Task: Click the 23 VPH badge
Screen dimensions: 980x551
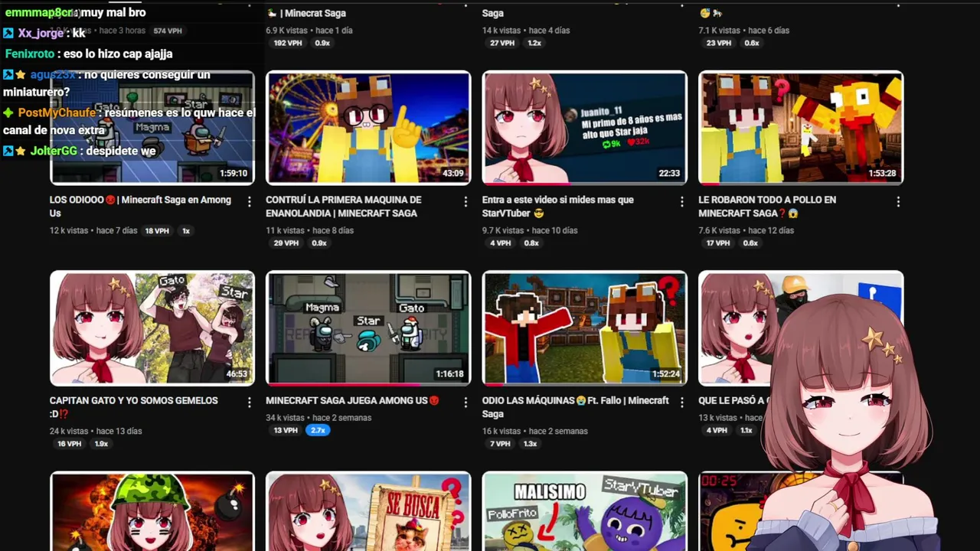Action: (719, 43)
